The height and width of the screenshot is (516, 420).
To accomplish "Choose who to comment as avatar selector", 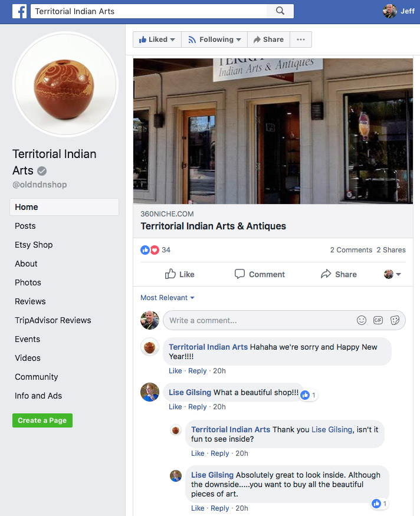I will click(392, 274).
